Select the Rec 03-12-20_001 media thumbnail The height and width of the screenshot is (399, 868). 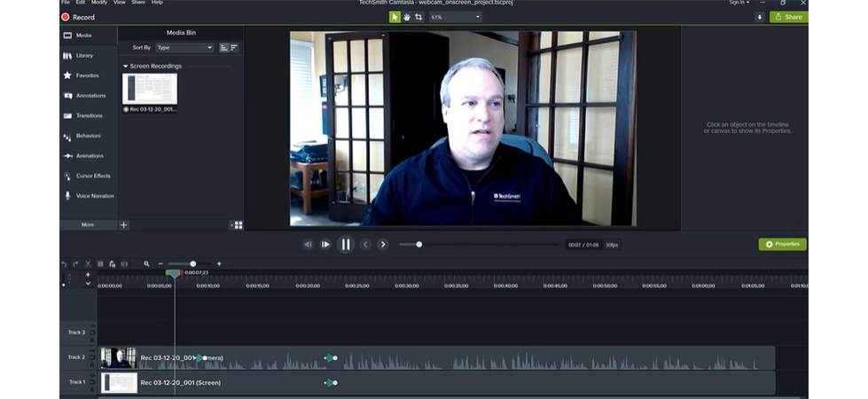point(150,89)
